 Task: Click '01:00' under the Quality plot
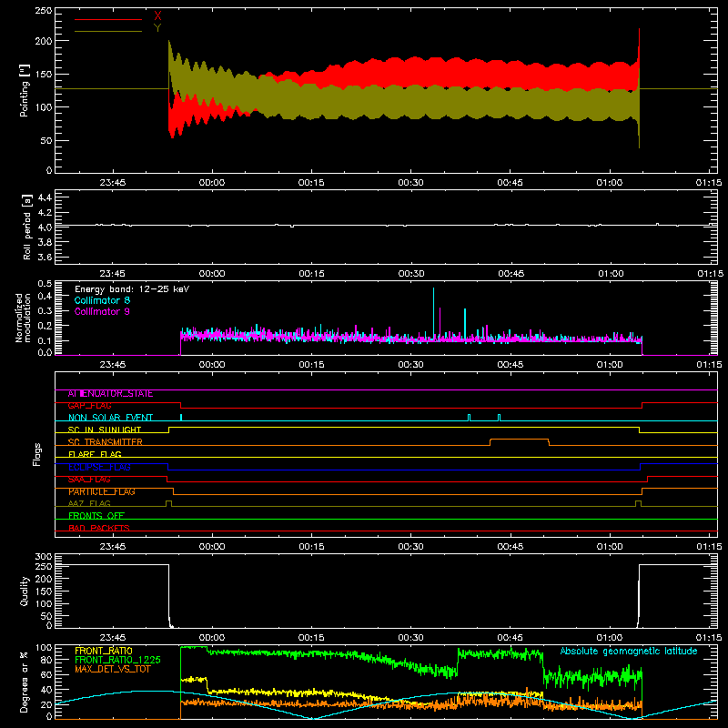610,638
